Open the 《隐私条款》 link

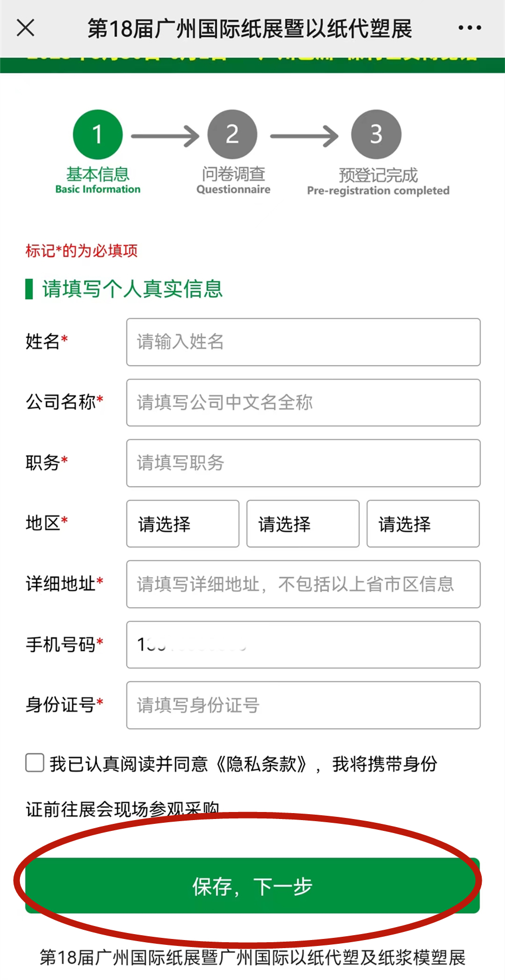[263, 764]
